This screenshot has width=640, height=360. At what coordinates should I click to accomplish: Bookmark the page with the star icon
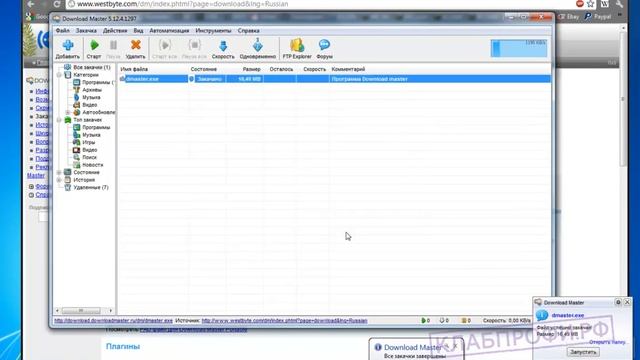590,4
